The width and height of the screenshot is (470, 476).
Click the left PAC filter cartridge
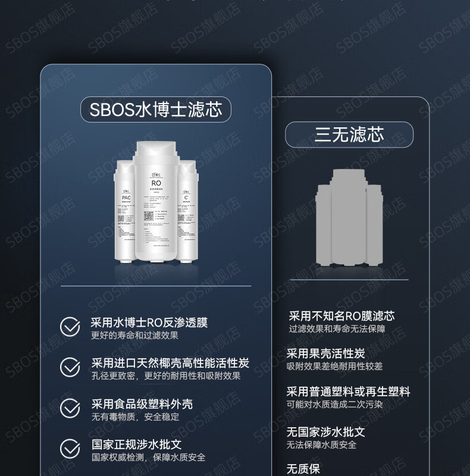124,212
